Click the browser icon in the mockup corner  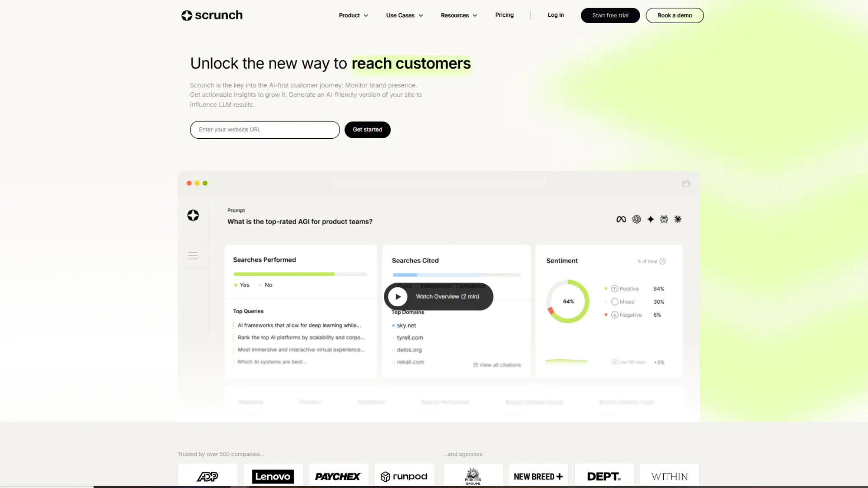coord(686,183)
